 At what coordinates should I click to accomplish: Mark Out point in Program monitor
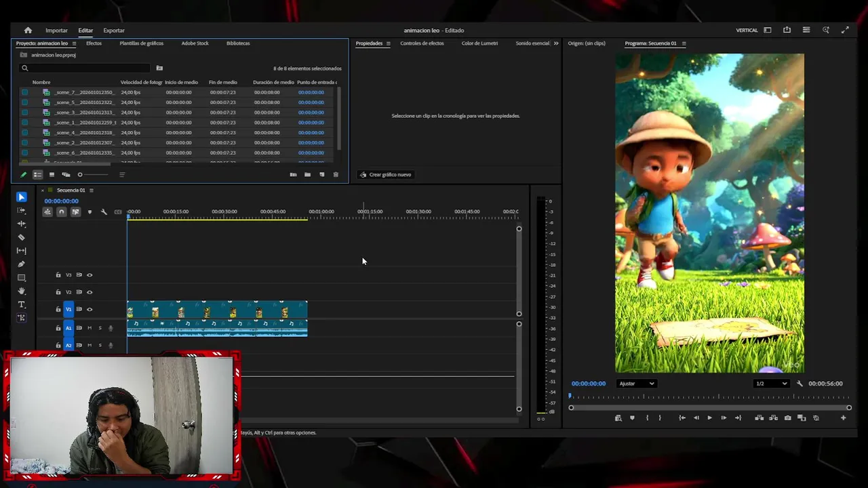point(660,418)
